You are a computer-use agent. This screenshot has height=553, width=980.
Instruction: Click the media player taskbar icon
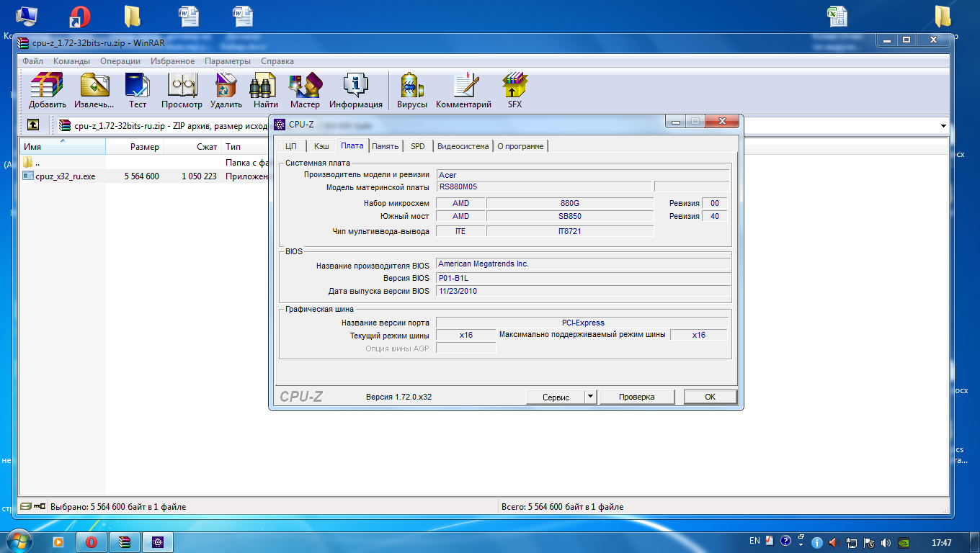(58, 541)
